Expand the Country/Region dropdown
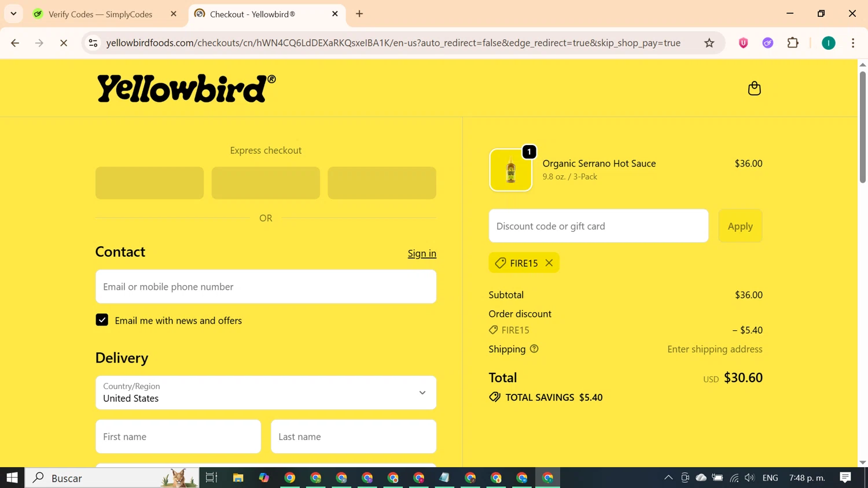This screenshot has height=488, width=868. tap(266, 393)
